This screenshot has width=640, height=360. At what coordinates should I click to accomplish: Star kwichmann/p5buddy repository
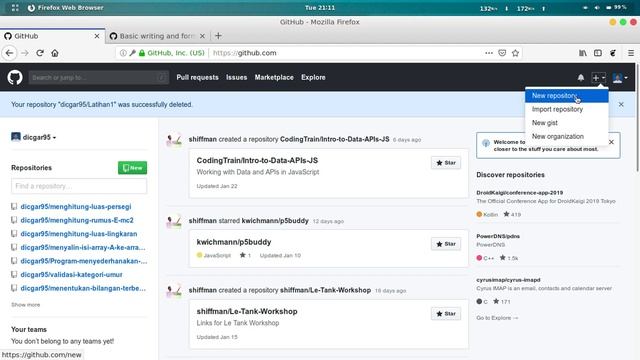(446, 244)
